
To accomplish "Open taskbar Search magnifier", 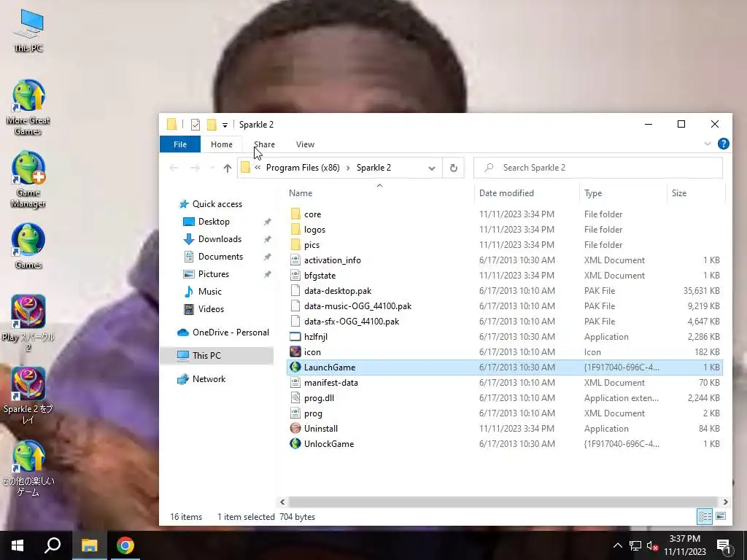I will tap(53, 545).
